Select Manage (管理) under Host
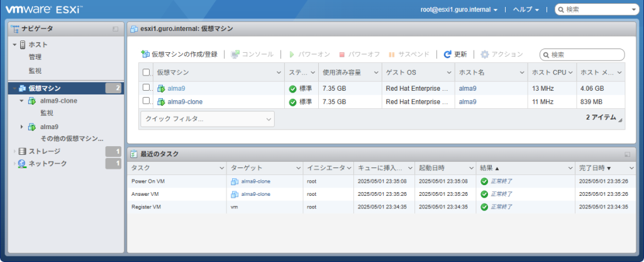The height and width of the screenshot is (262, 644). coord(35,57)
